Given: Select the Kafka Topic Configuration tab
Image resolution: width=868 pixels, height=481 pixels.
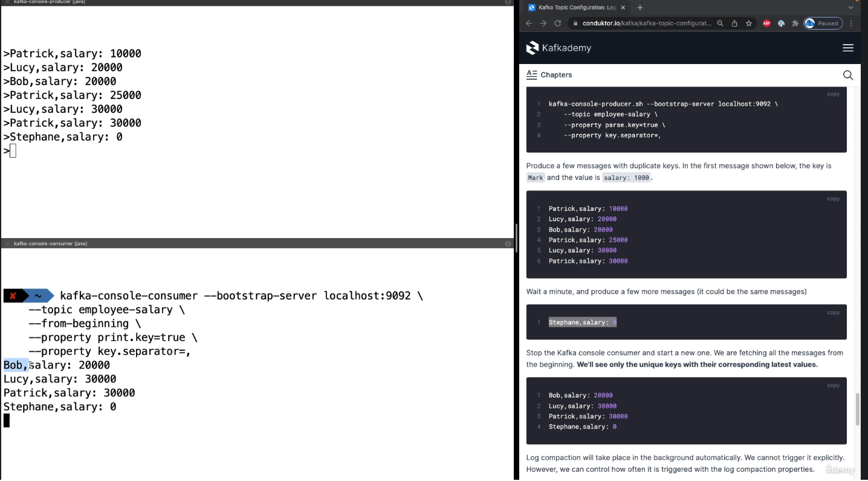Looking at the screenshot, I should [577, 7].
